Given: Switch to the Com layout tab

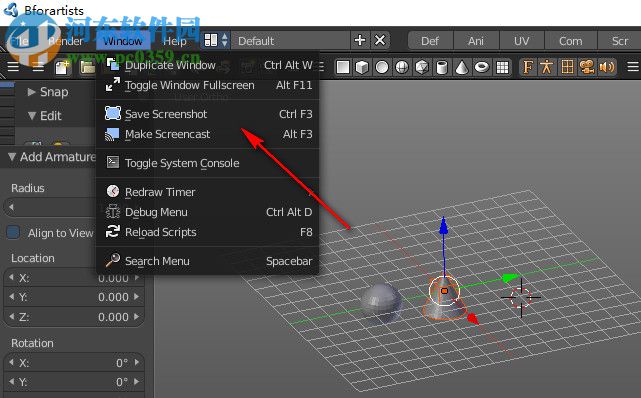Looking at the screenshot, I should [x=571, y=41].
